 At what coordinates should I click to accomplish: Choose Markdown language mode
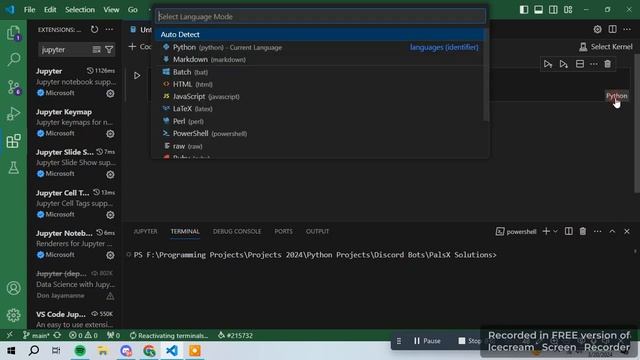(320, 60)
